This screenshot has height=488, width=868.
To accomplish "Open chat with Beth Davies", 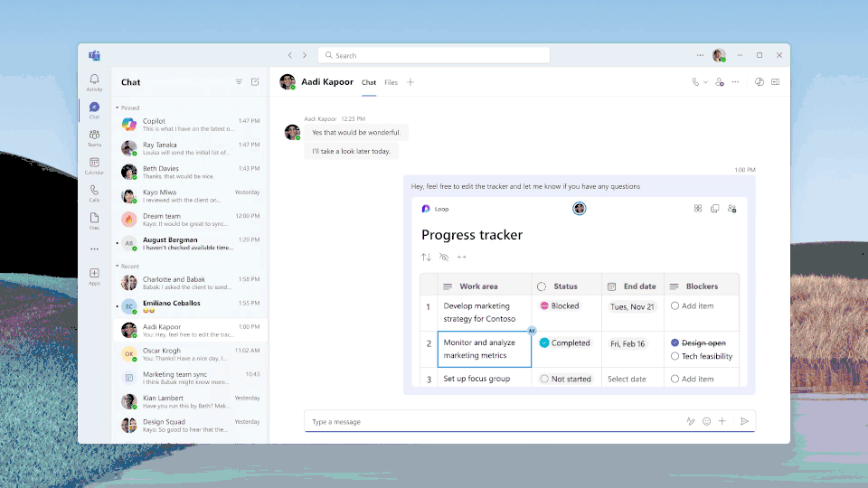I will (191, 172).
